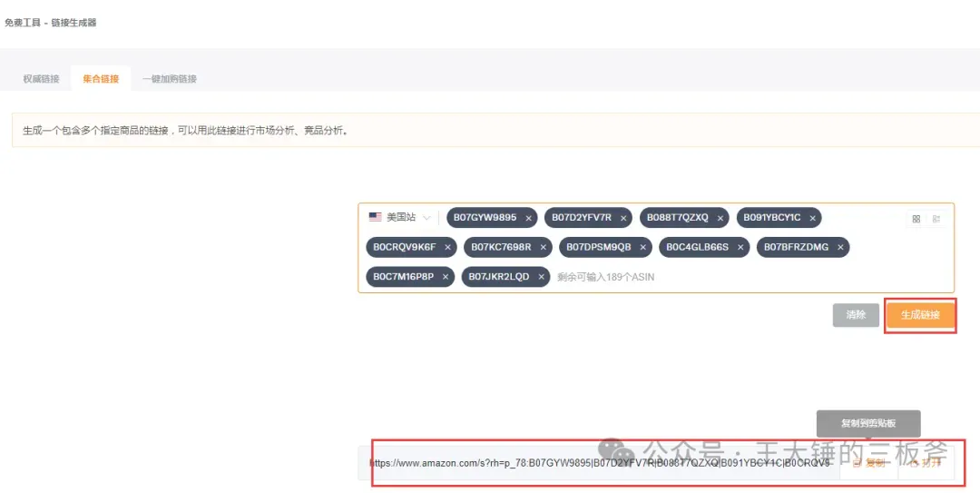980x493 pixels.
Task: Select the 集合链接 tab
Action: coord(101,79)
